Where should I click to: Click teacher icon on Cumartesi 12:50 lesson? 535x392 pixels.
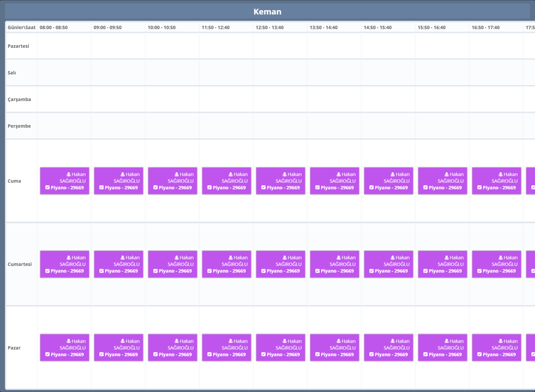(x=285, y=257)
